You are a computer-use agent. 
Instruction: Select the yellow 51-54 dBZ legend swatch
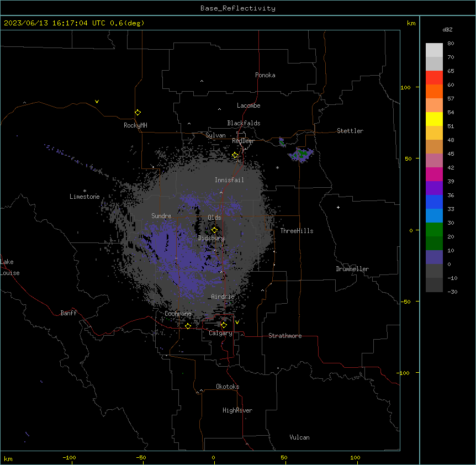(434, 119)
